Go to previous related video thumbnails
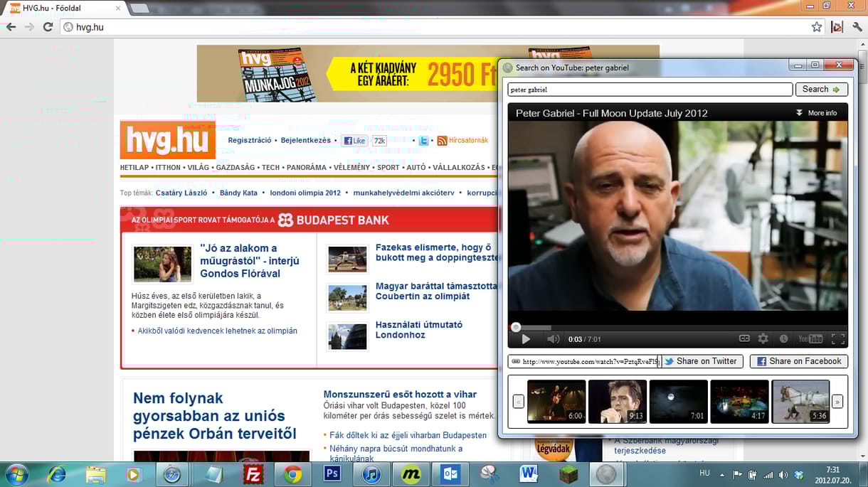The image size is (868, 487). coord(519,402)
